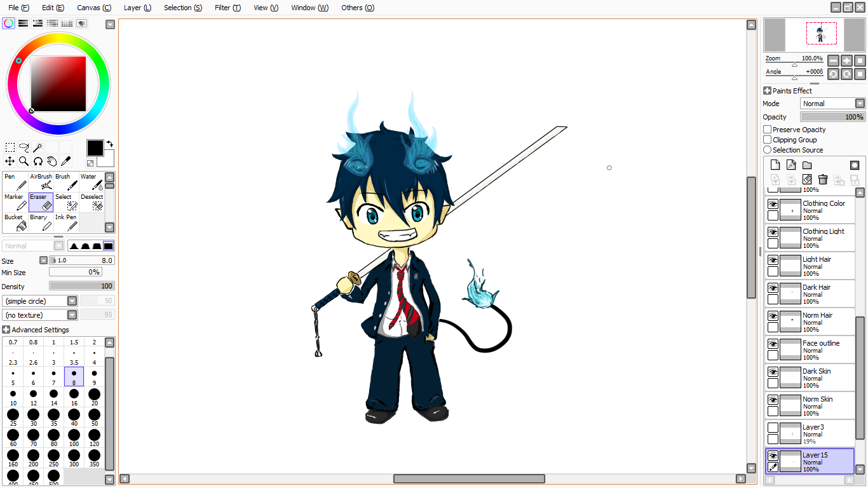Enable the Preserve Opacity checkbox
The width and height of the screenshot is (868, 488).
[768, 130]
